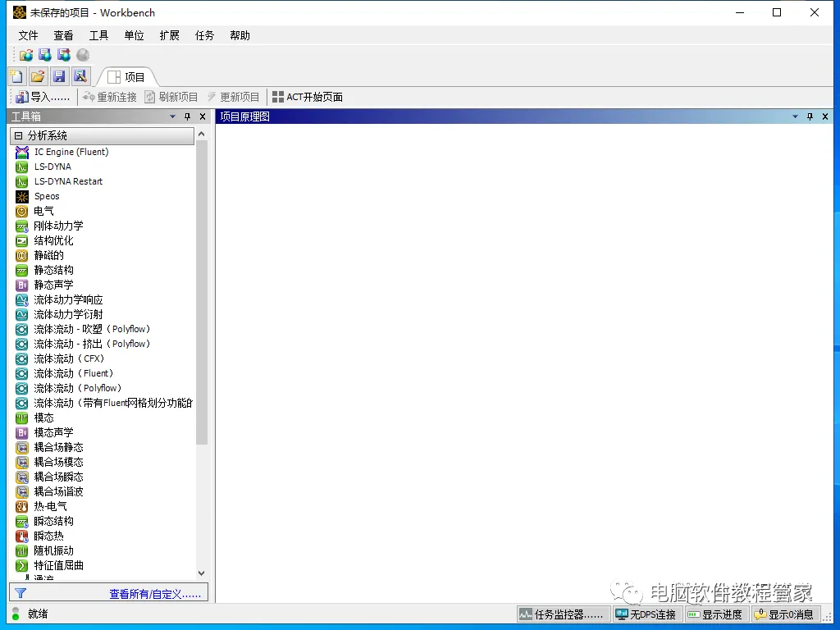Click the IC Engine (Fluent) icon
840x630 pixels.
[x=22, y=152]
